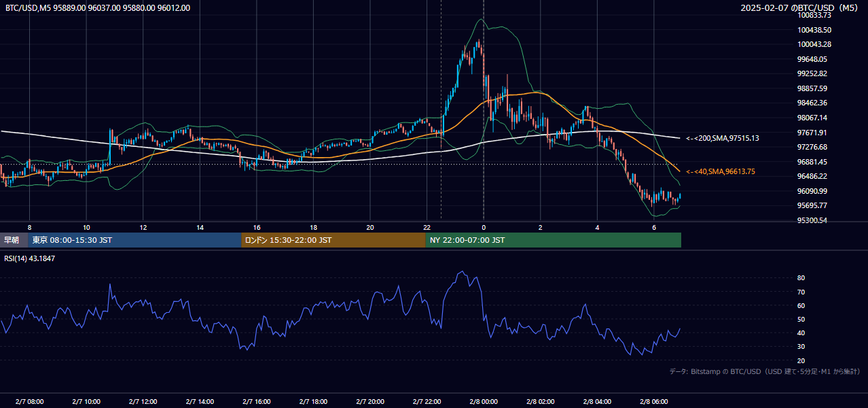Select the ロンドン 15:30-22:00 JST session bar
The height and width of the screenshot is (408, 868).
pyautogui.click(x=333, y=240)
